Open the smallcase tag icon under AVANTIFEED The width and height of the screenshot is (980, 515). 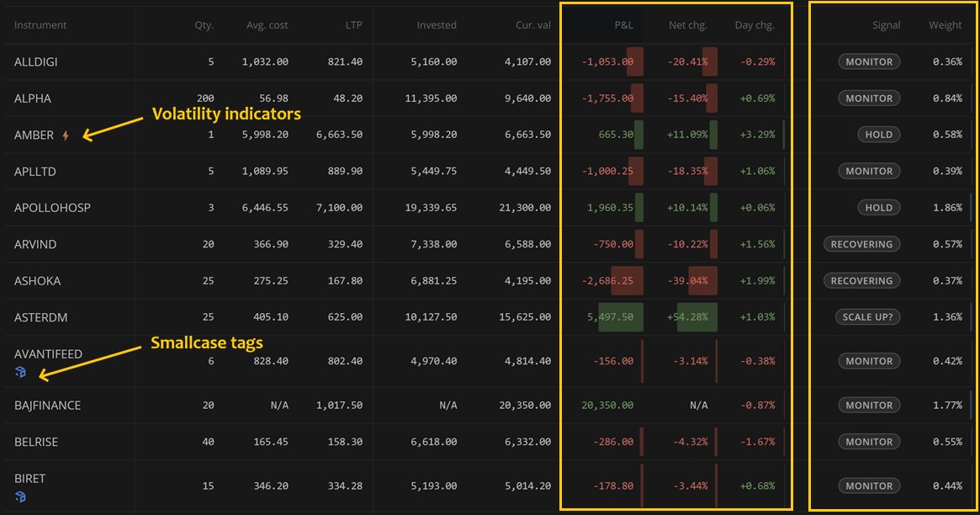[20, 371]
